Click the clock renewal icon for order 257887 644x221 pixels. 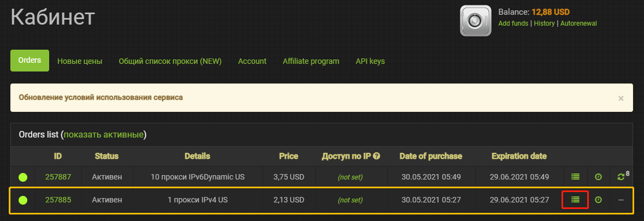coord(599,177)
